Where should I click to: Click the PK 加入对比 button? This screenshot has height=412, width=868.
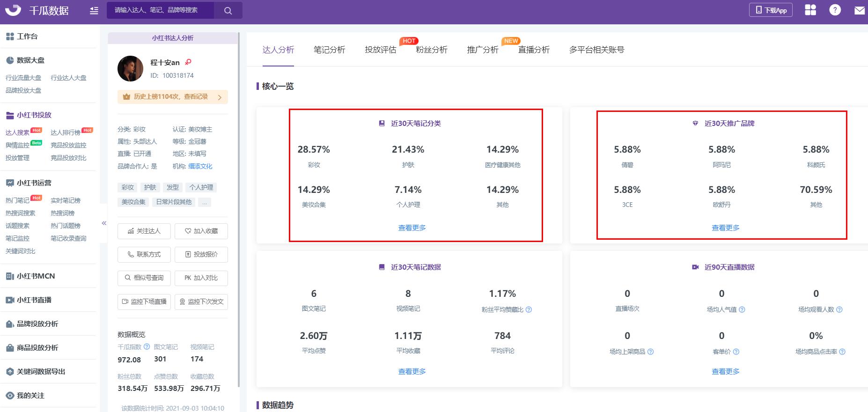coord(201,278)
